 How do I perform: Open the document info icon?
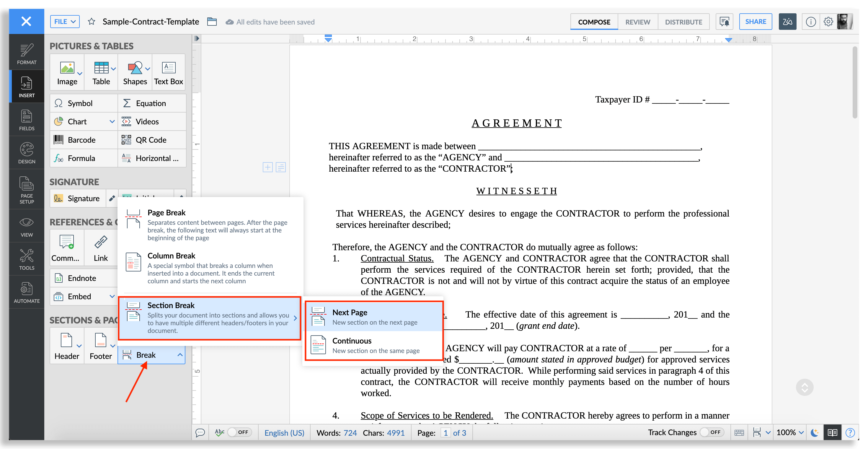(x=810, y=22)
